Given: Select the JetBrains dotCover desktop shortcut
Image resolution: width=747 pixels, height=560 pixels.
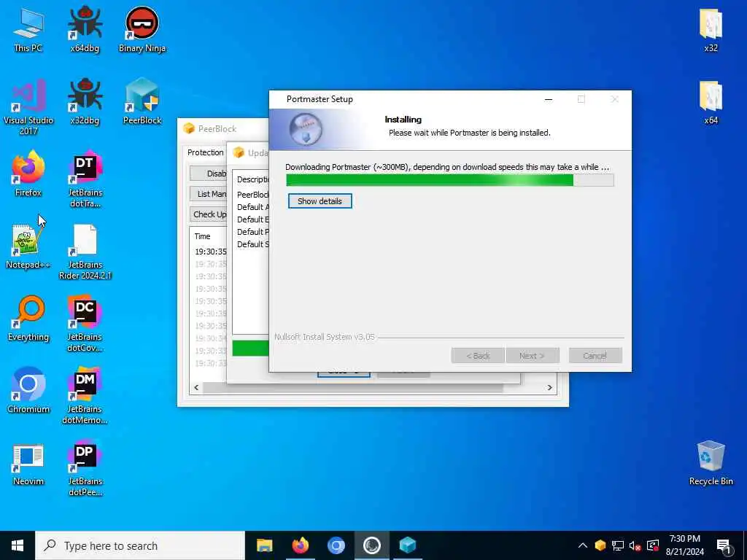Looking at the screenshot, I should coord(85,324).
